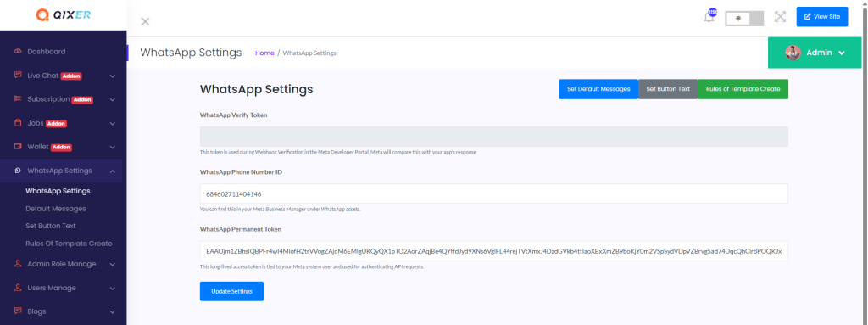The image size is (868, 325).
Task: Click the Set Default Messages button
Action: (598, 89)
